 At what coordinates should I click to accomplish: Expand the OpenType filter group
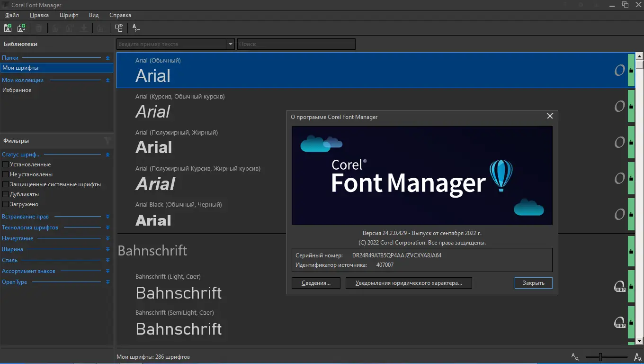(x=107, y=282)
